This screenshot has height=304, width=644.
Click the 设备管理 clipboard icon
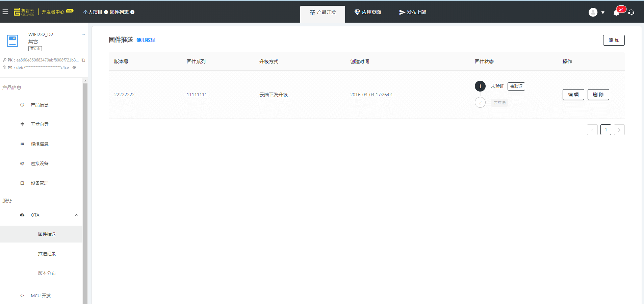(22, 183)
